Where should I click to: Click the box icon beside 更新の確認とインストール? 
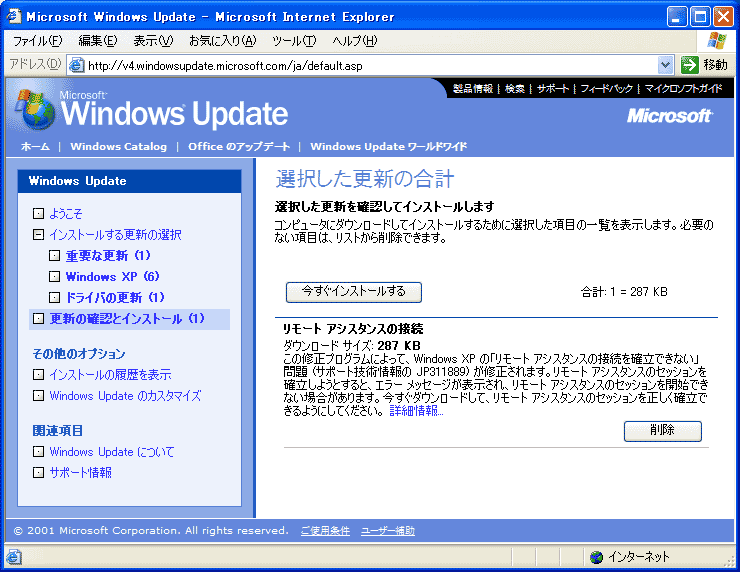coord(38,319)
